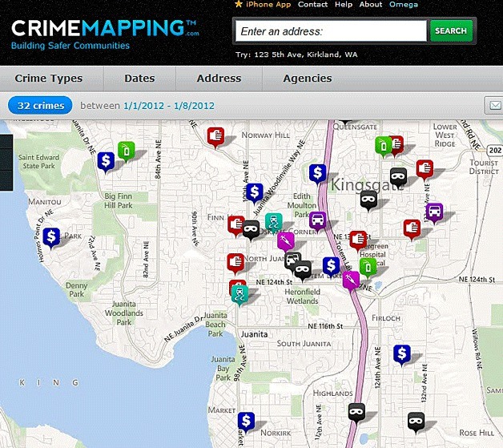Follow the iPhone App link
The height and width of the screenshot is (448, 503).
pos(268,5)
